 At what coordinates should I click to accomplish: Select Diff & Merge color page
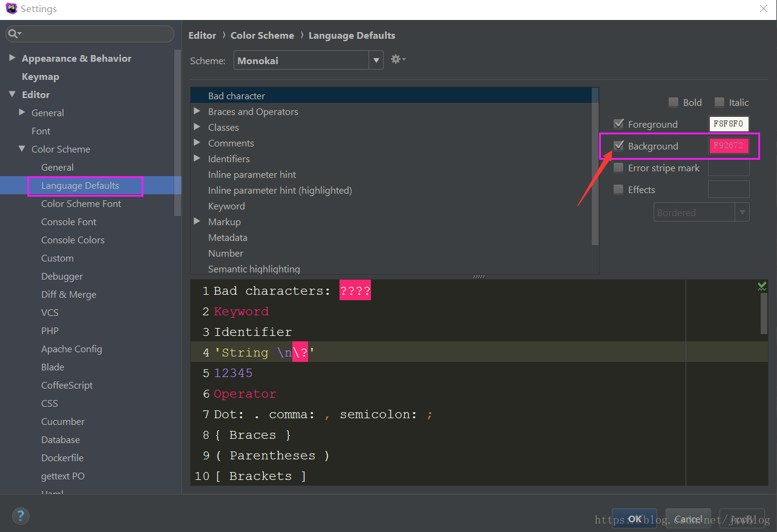[68, 294]
